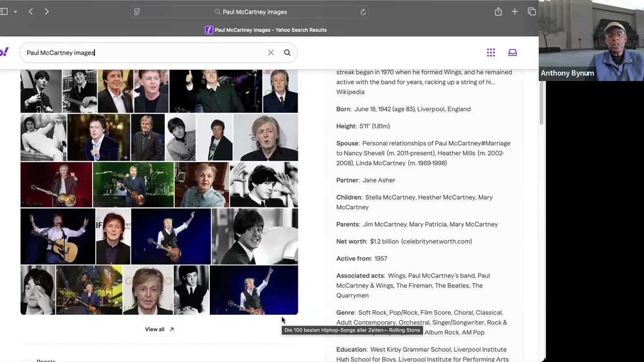
Task: Click the Safari address bar
Action: click(x=250, y=12)
